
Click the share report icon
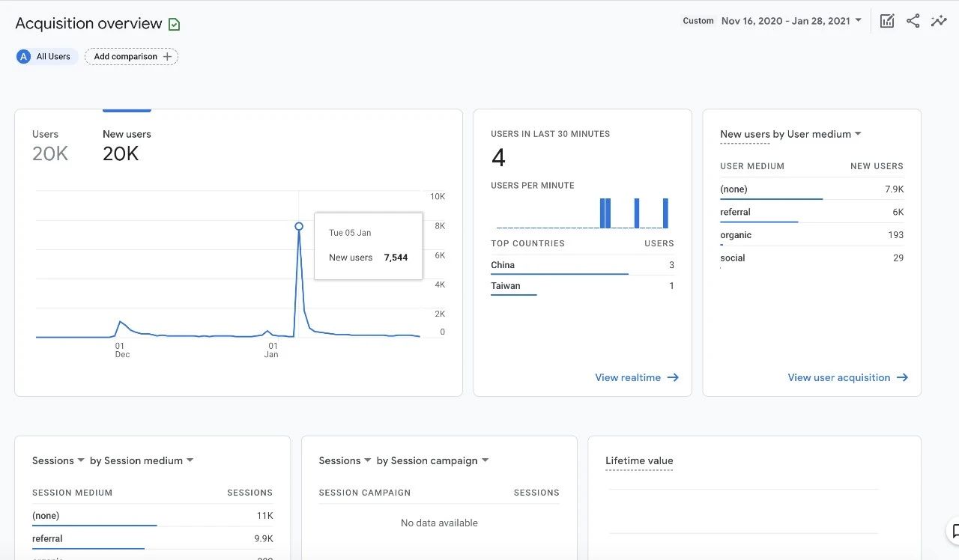pos(913,21)
